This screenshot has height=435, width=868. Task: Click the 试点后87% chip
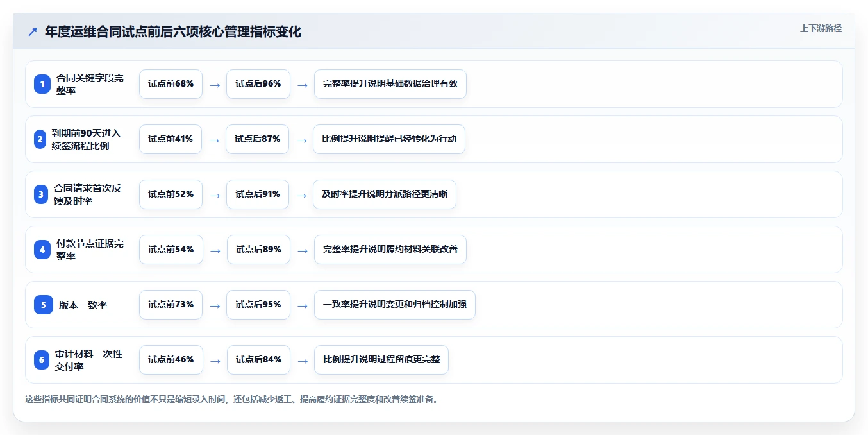[x=257, y=139]
